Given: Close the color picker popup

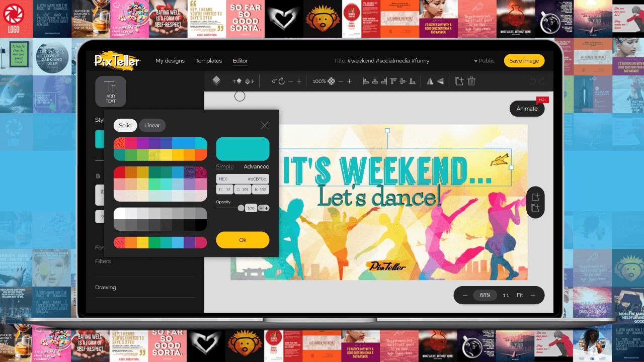Looking at the screenshot, I should 264,125.
